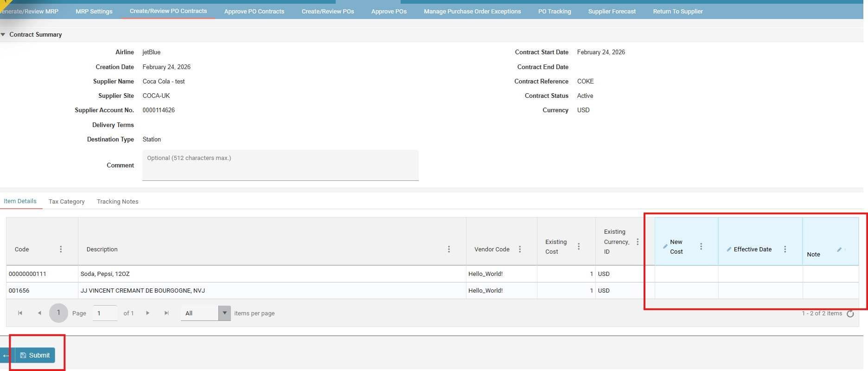The height and width of the screenshot is (371, 868).
Task: Click the Page number input field
Action: click(105, 313)
